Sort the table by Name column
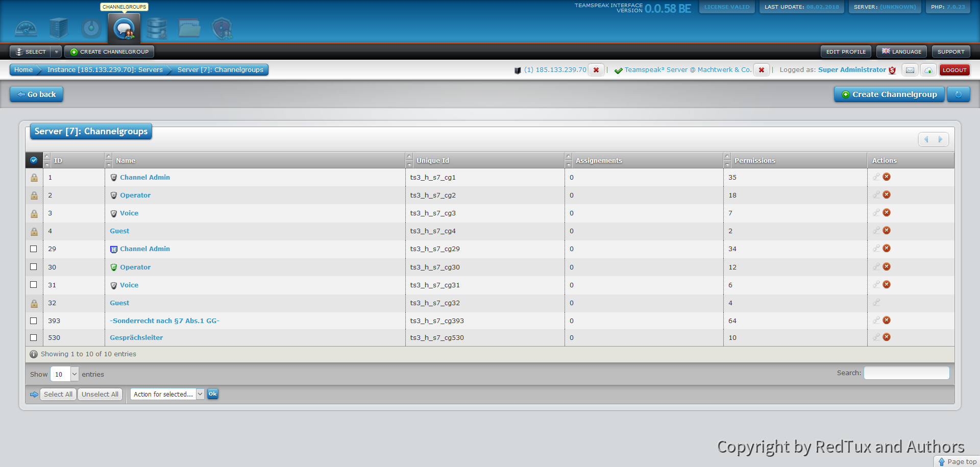Screen dimensions: 980x467 [255, 160]
